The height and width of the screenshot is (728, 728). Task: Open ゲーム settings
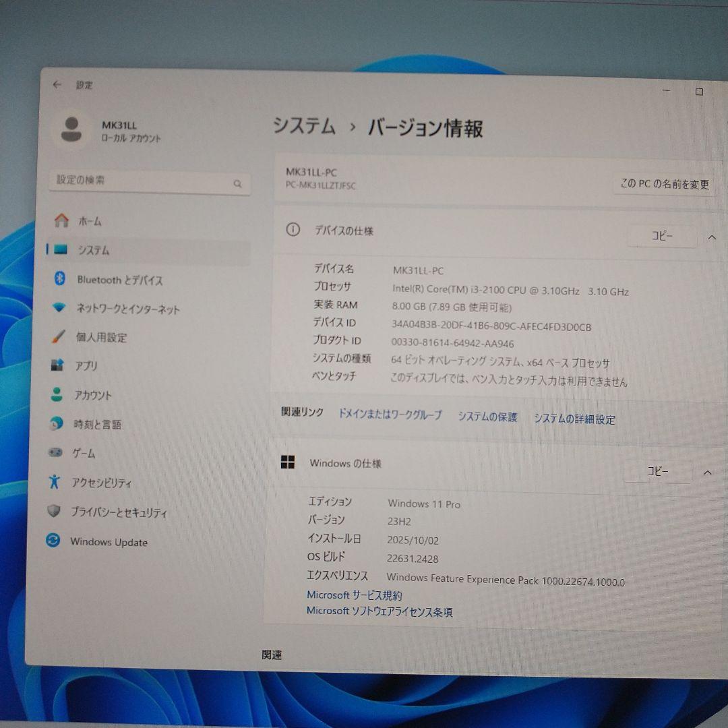(84, 453)
